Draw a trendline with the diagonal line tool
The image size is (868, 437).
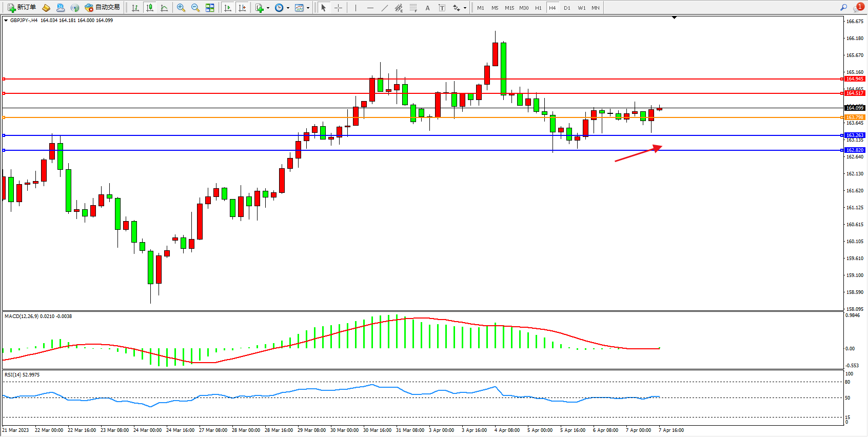coord(384,8)
